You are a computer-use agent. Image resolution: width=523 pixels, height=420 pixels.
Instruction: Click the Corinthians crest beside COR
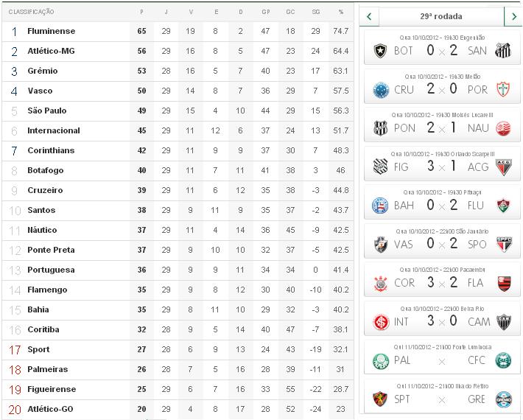point(381,283)
